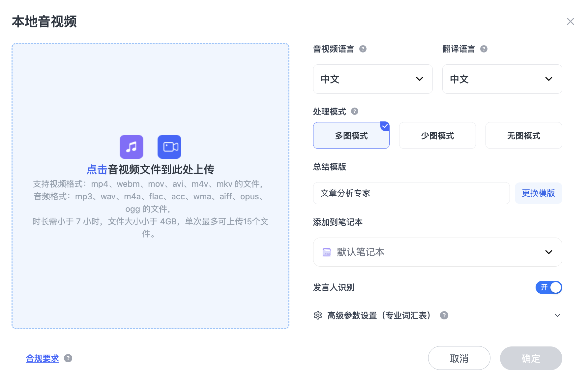
Task: Select 多图模式 processing mode
Action: tap(351, 136)
